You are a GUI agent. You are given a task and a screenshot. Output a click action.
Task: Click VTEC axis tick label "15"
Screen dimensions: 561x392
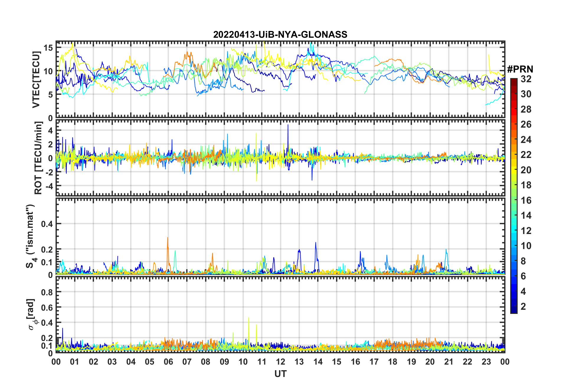pos(48,47)
